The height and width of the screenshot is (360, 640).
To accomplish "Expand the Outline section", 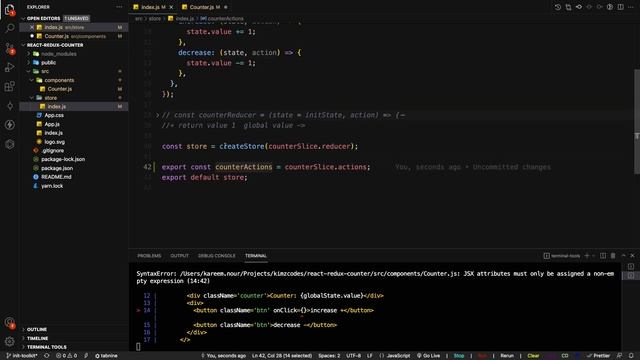I will tap(36, 329).
